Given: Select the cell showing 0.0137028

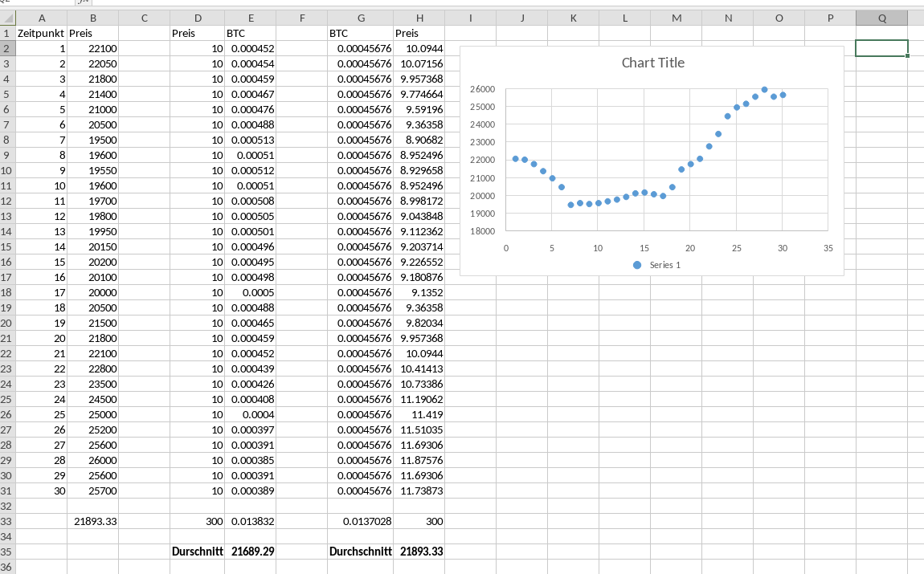Looking at the screenshot, I should [x=361, y=521].
